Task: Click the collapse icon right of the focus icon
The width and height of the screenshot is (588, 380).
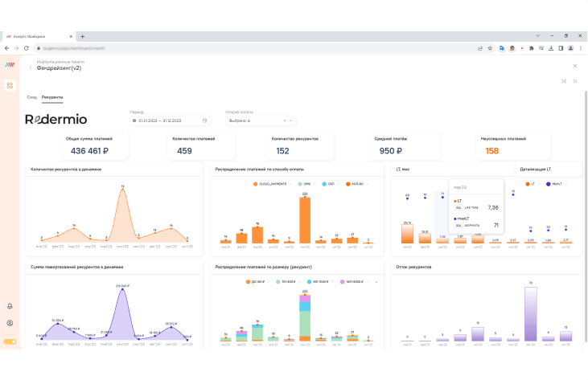Action: [x=575, y=81]
